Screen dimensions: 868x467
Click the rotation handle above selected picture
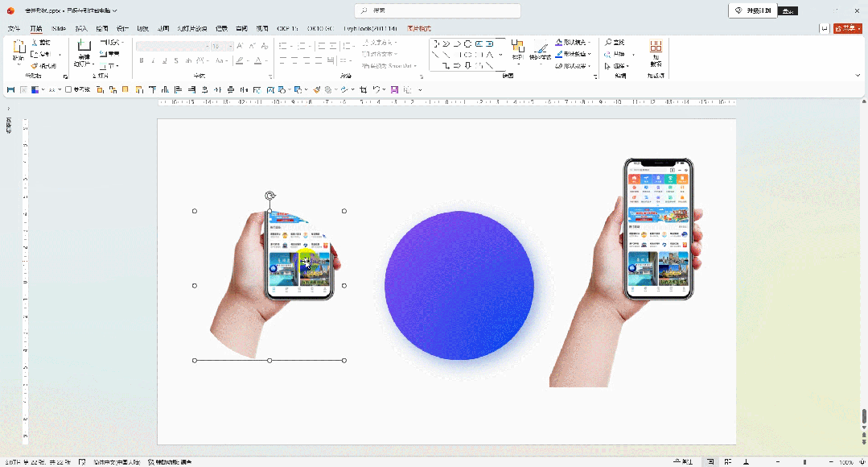tap(269, 196)
